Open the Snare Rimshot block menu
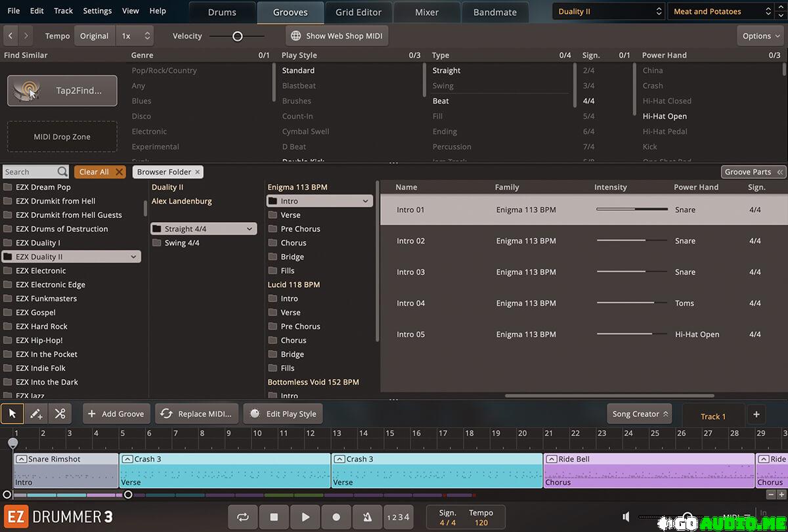This screenshot has height=532, width=788. pos(21,459)
